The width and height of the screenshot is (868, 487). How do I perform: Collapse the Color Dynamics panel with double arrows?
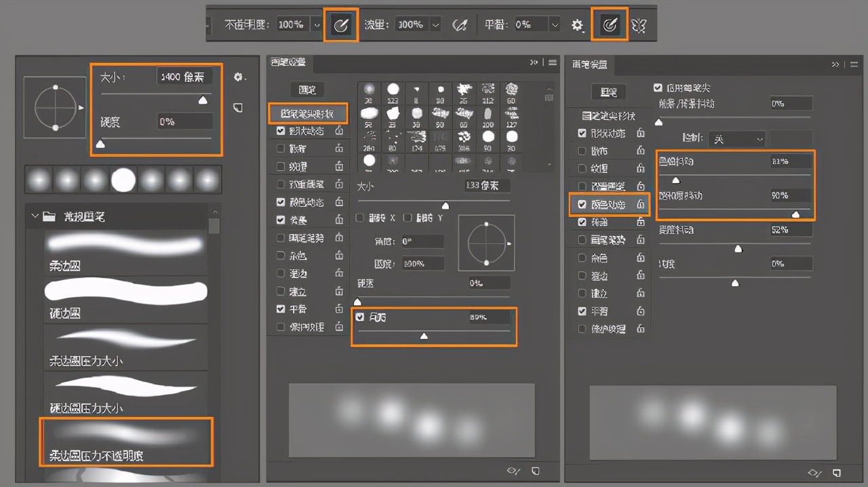[835, 64]
